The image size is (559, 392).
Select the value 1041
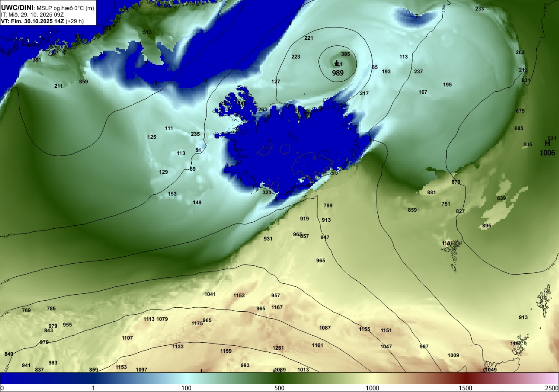pos(210,294)
